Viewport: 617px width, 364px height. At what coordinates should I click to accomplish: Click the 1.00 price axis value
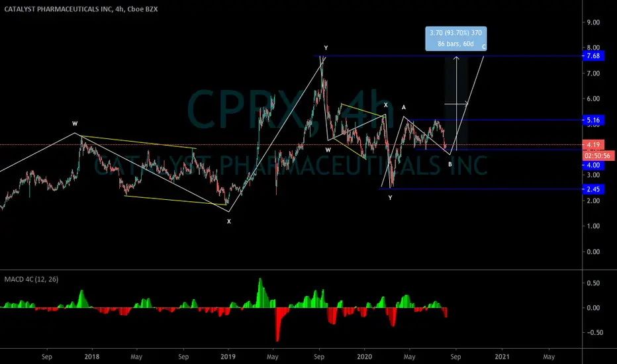[x=593, y=226]
